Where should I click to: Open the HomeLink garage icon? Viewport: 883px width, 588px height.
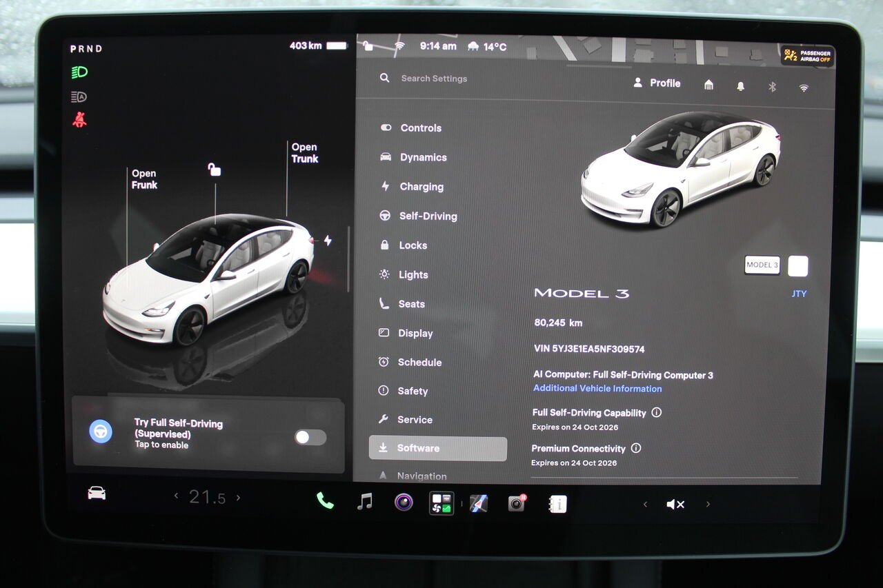tap(708, 85)
